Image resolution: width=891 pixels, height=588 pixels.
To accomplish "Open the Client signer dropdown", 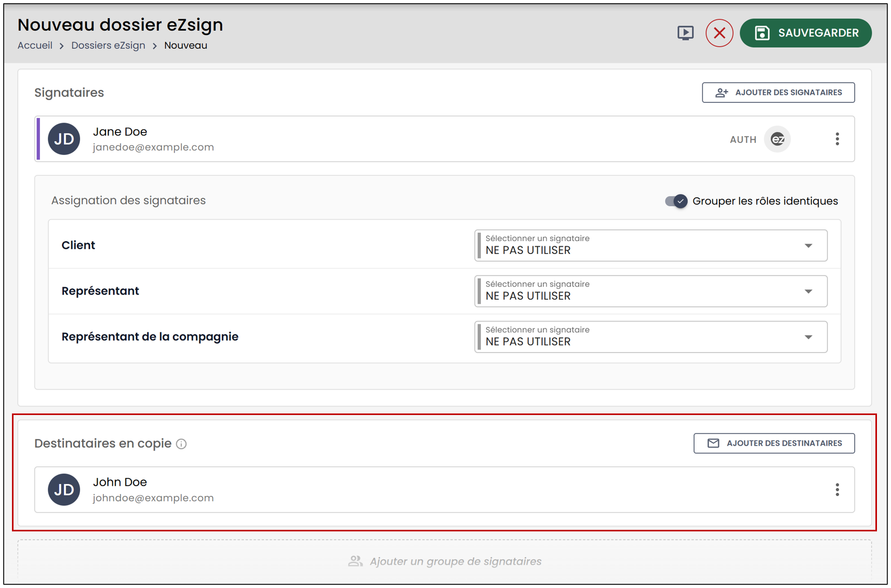I will [x=651, y=245].
